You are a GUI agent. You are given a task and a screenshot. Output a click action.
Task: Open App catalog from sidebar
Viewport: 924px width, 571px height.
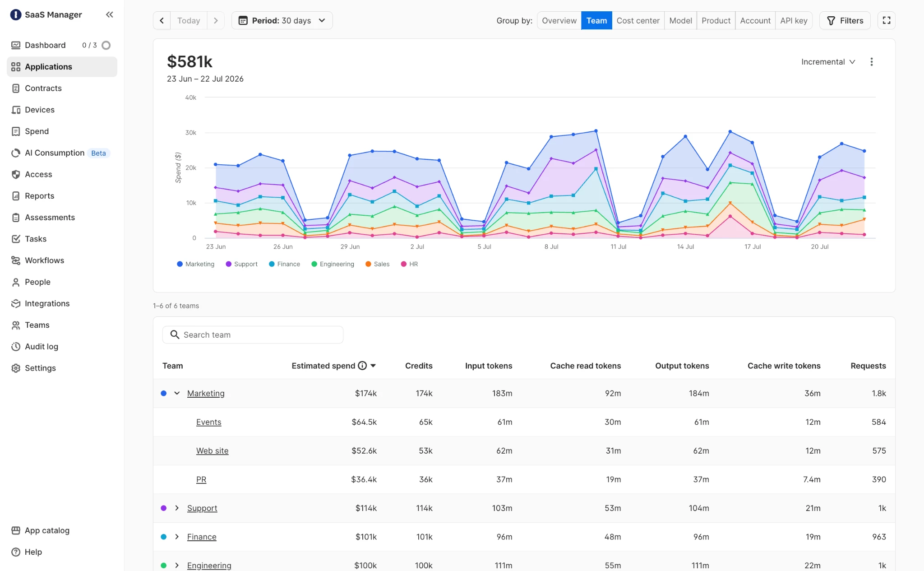[47, 530]
